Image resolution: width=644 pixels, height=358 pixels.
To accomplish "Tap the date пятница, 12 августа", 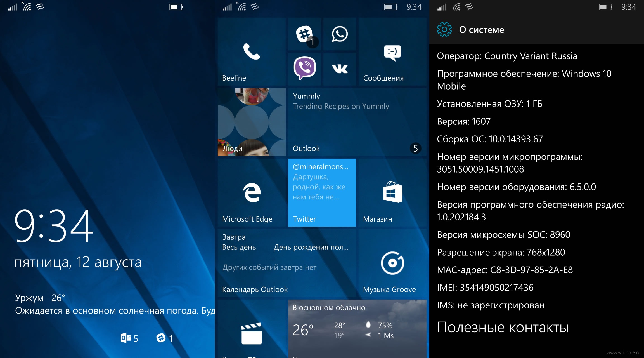I will point(78,262).
